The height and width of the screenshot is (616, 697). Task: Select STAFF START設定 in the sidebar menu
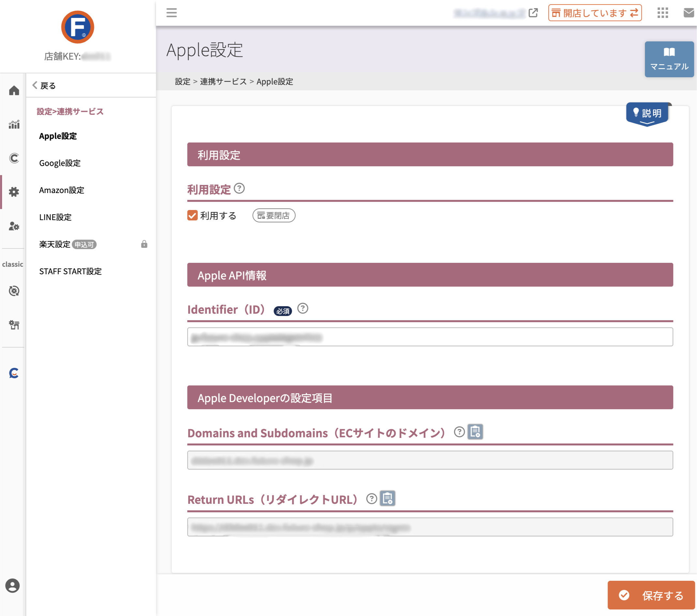(70, 271)
